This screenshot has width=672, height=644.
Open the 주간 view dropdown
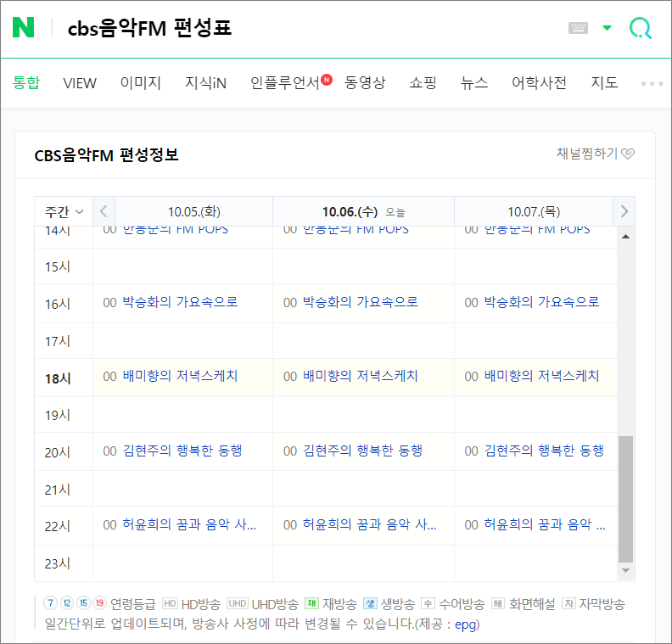tap(64, 211)
